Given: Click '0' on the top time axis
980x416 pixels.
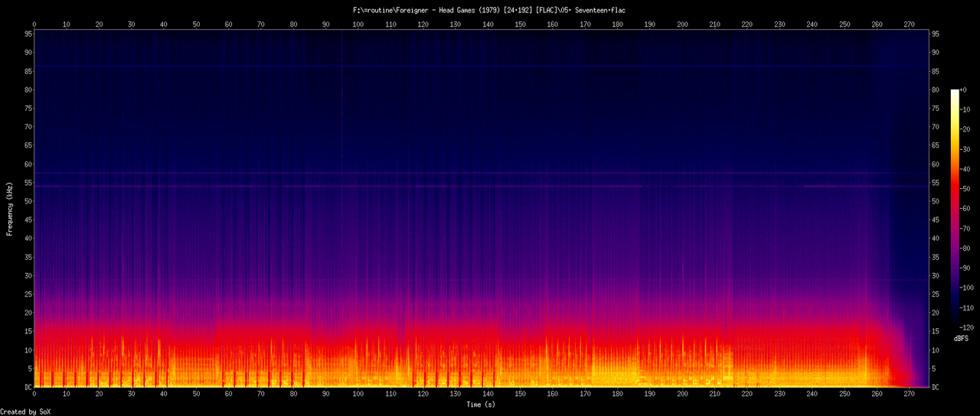Looking at the screenshot, I should coord(34,25).
